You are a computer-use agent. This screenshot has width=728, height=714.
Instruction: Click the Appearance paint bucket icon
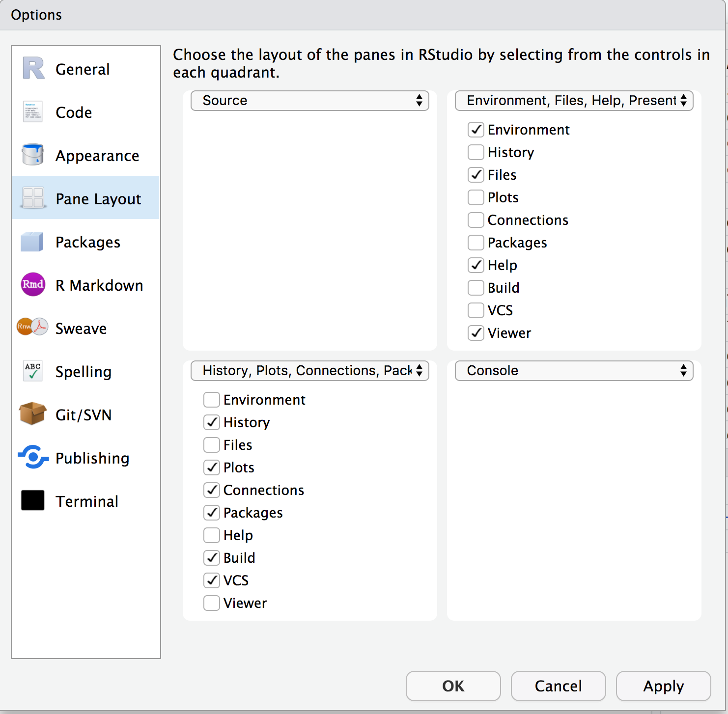[32, 154]
